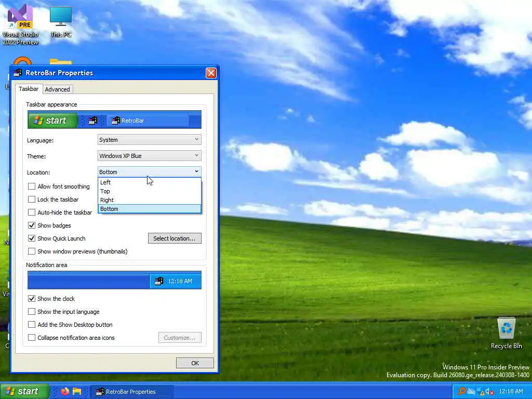Choose Bottom in the Location list
Screen dimensions: 532x399
tap(149, 209)
